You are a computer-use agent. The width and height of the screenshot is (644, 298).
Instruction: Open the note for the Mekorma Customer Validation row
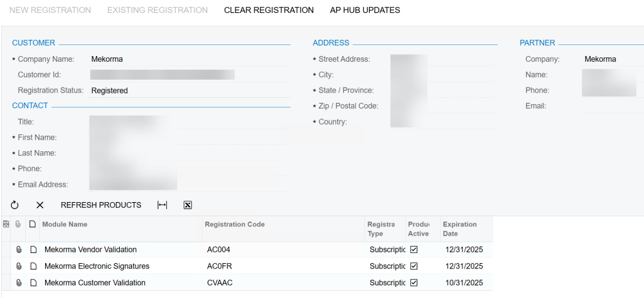(33, 283)
